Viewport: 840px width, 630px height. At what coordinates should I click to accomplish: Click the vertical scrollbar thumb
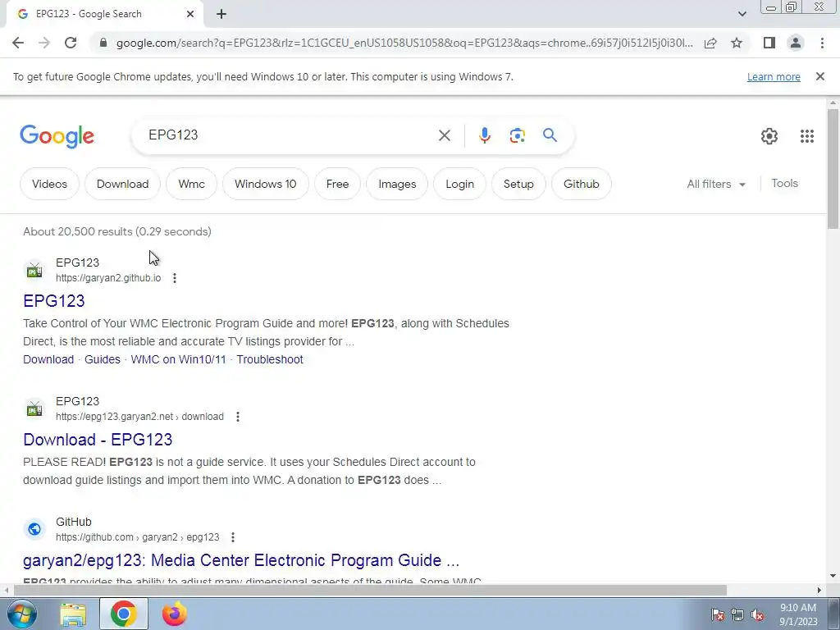pos(833,169)
